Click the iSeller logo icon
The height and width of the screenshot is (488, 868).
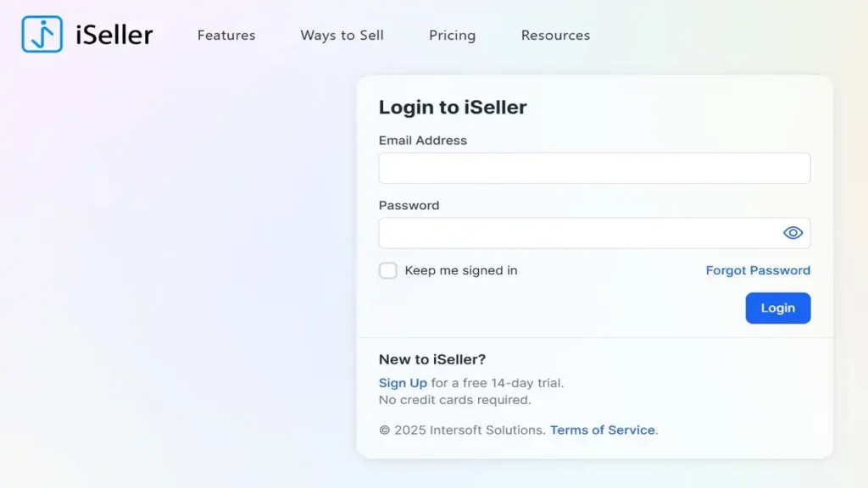click(42, 35)
